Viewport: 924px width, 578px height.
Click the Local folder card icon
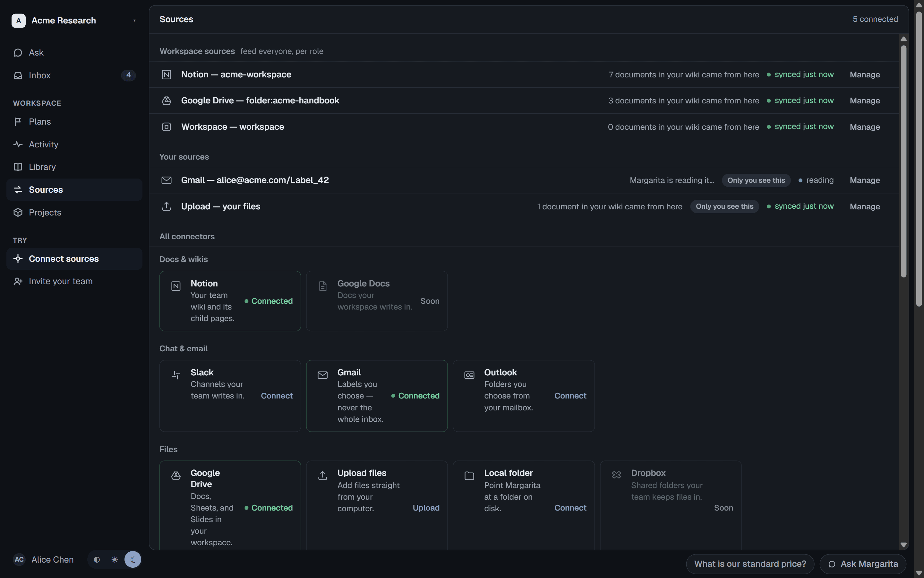tap(469, 476)
